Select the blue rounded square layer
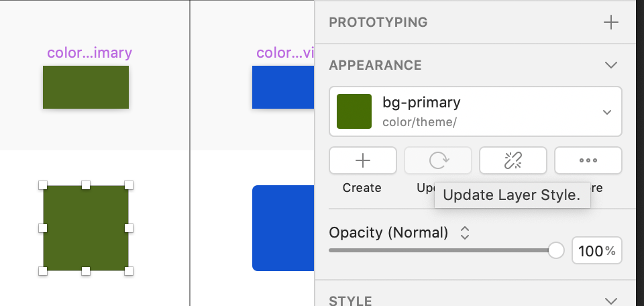This screenshot has width=644, height=306. 283,228
